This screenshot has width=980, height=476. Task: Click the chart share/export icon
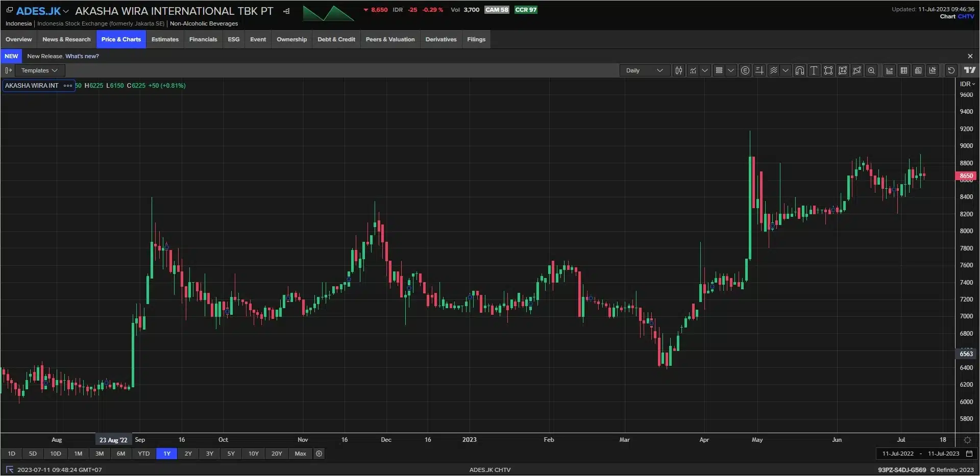[933, 70]
